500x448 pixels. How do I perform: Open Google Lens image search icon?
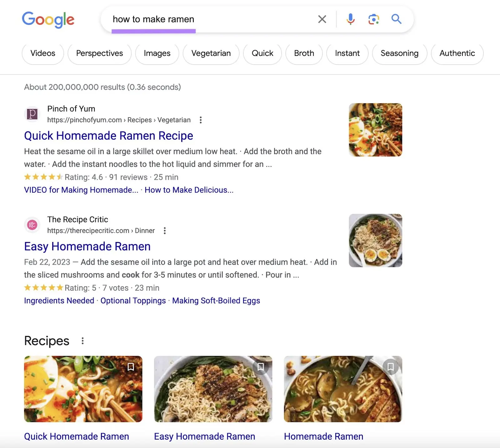click(x=373, y=19)
